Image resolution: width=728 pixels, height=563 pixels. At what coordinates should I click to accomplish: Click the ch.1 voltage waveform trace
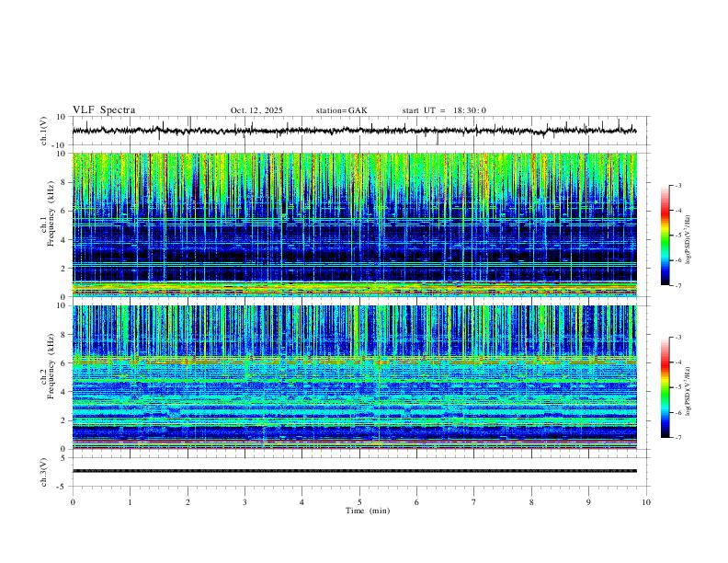[354, 131]
